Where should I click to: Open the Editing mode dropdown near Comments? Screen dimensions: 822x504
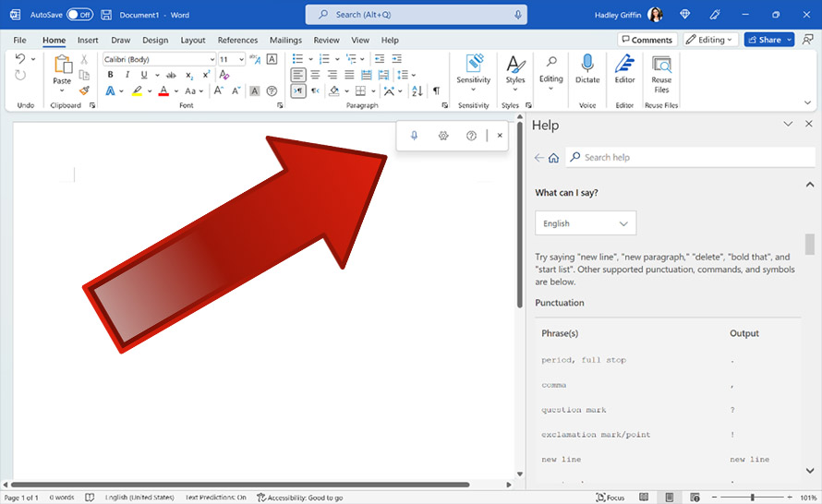(710, 40)
